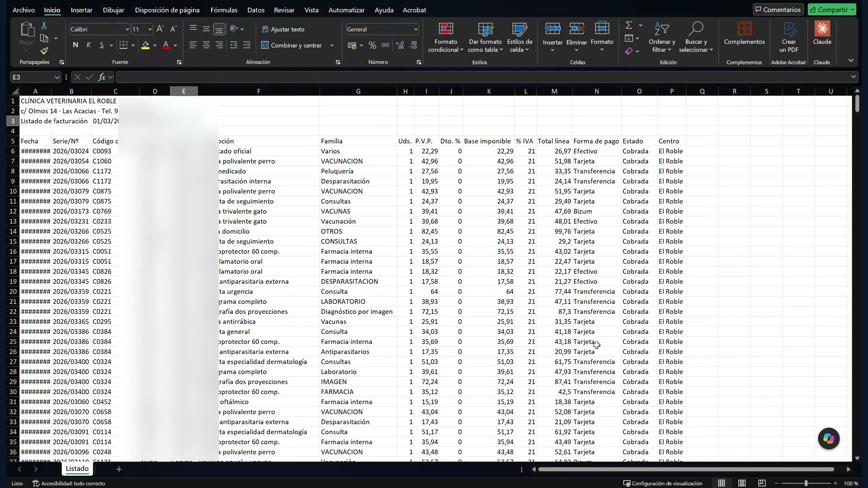Click the Clear eraser icon
Viewport: 868px width, 488px height.
pyautogui.click(x=629, y=52)
